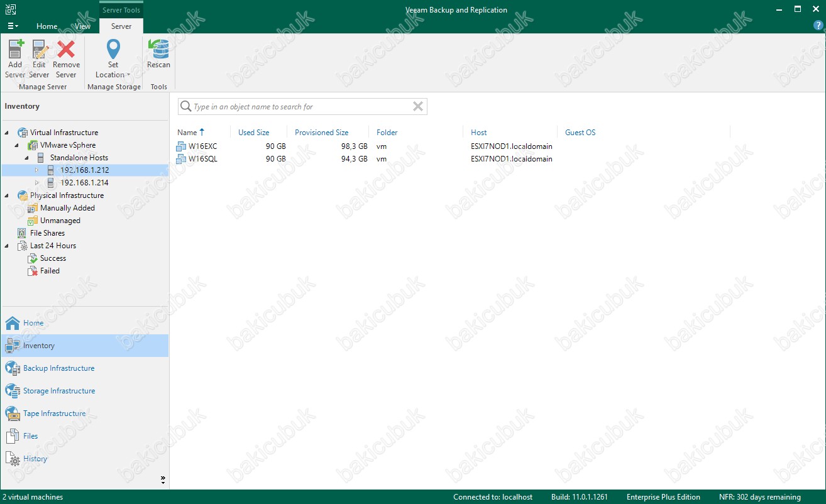Viewport: 826px width, 504px height.
Task: Collapse the Last 24 Hours node
Action: (7, 246)
